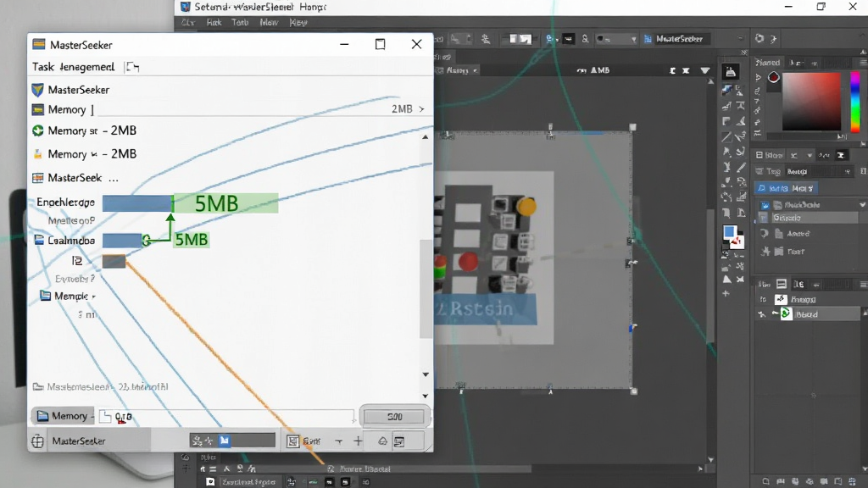Viewport: 868px width, 488px height.
Task: Click the Task Management title tab
Action: 73,67
